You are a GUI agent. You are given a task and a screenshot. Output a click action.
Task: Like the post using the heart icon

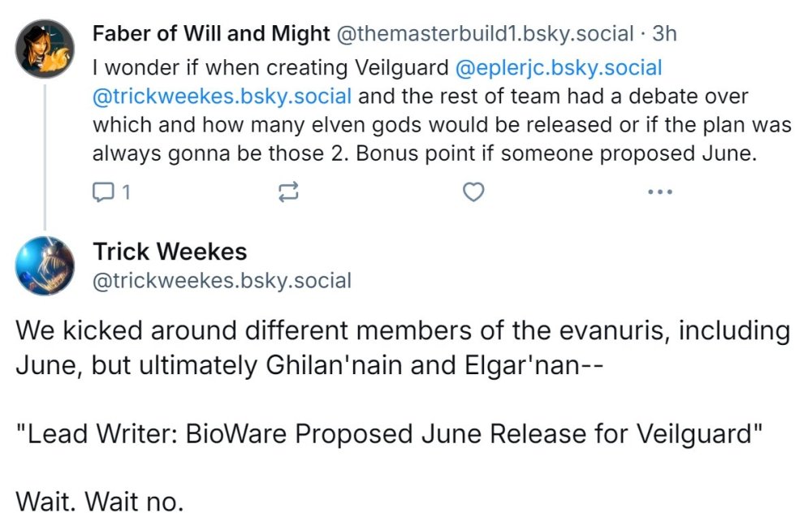pos(473,192)
